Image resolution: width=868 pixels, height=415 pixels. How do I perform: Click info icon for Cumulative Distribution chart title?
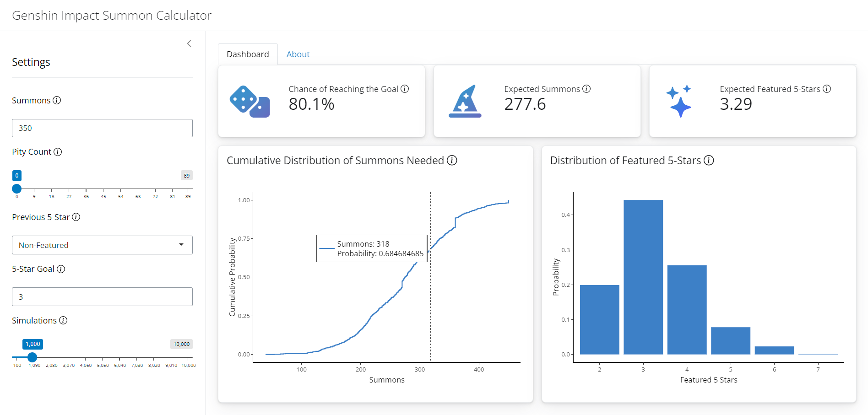(452, 160)
